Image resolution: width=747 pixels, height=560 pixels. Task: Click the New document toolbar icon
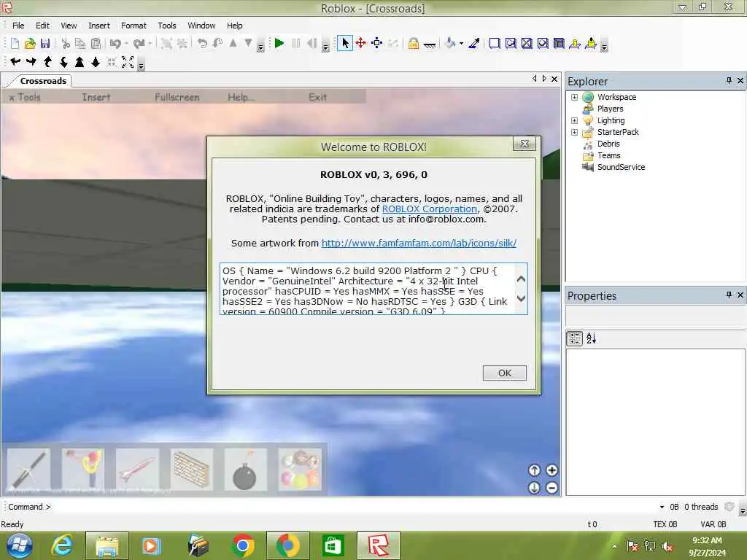(15, 43)
